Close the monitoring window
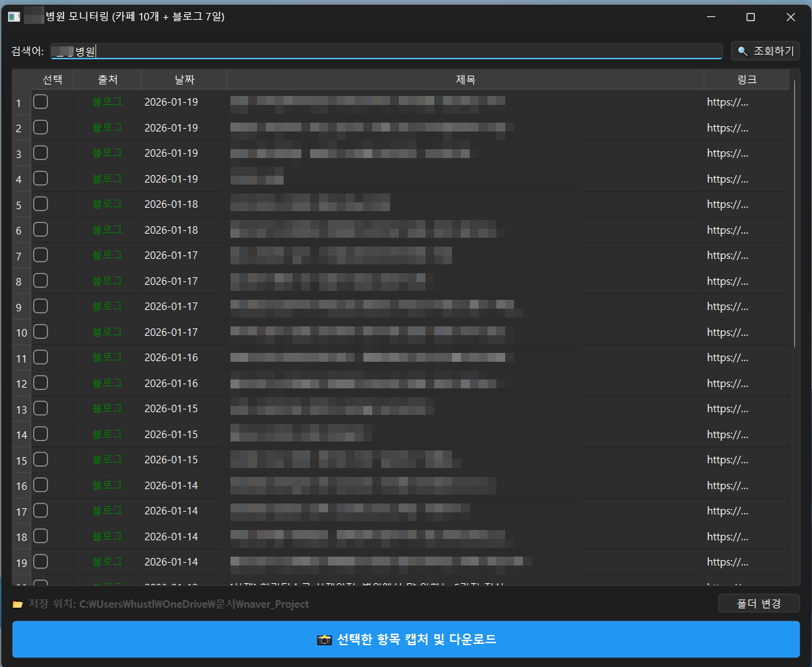This screenshot has width=812, height=667. 790,16
